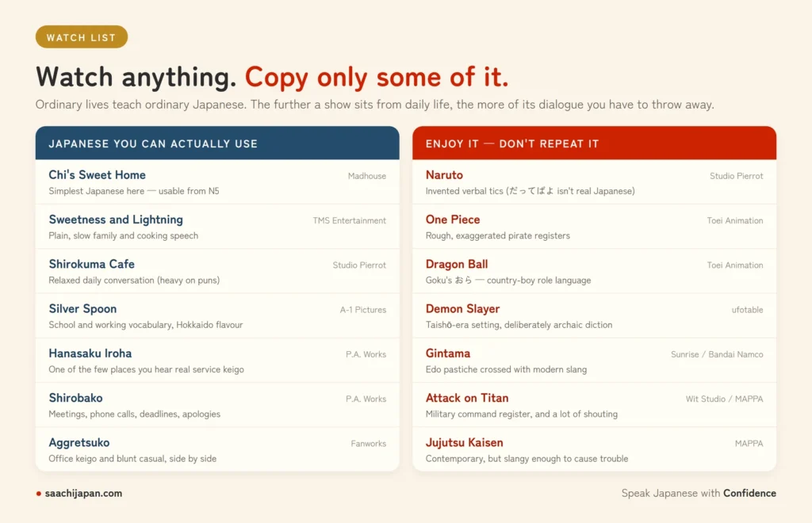Click the 'Invented verbal tics' description
The image size is (812, 523).
(x=530, y=191)
